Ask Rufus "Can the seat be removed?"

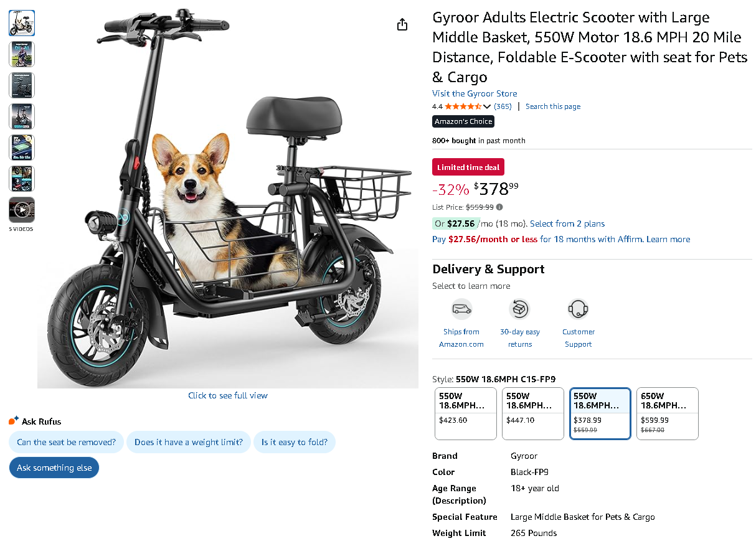point(66,442)
